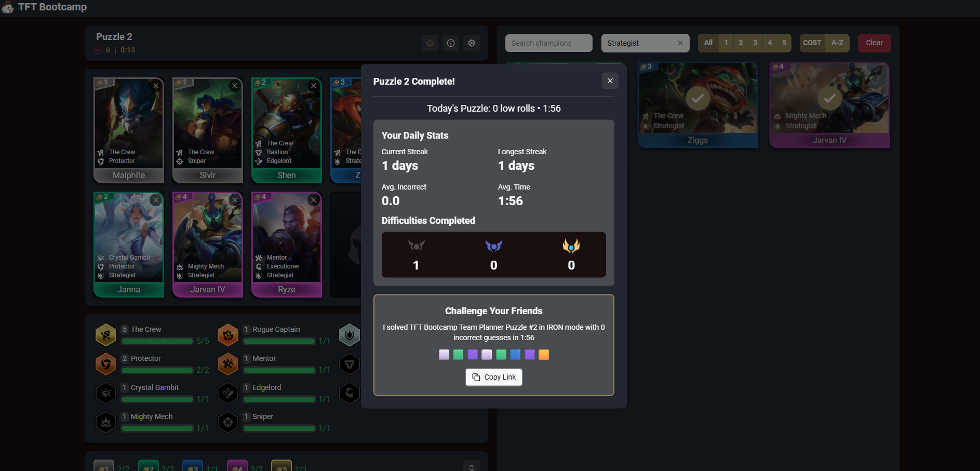Focus the Search champions field
Image resolution: width=980 pixels, height=471 pixels.
pyautogui.click(x=549, y=43)
